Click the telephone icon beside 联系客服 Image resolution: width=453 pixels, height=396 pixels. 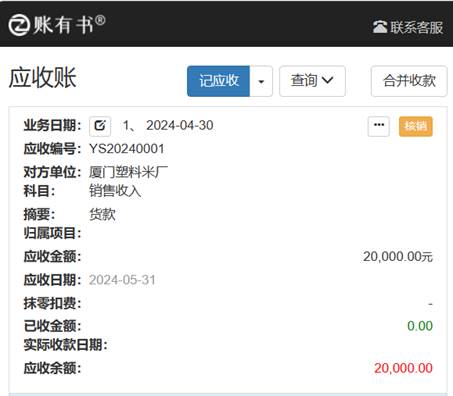coord(380,27)
